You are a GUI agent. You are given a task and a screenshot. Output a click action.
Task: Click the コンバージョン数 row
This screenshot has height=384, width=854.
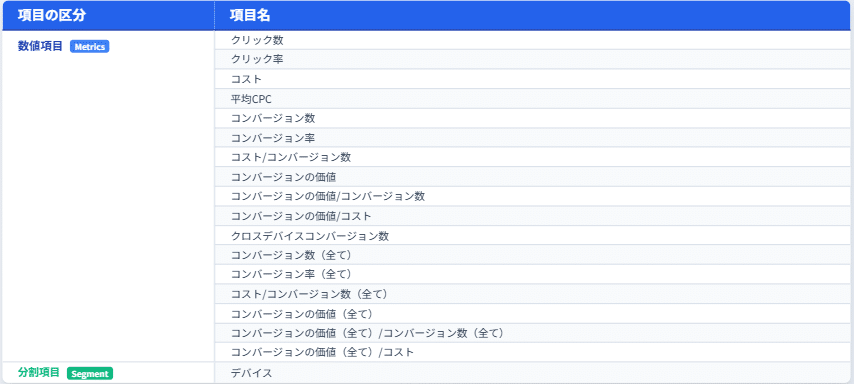point(532,118)
